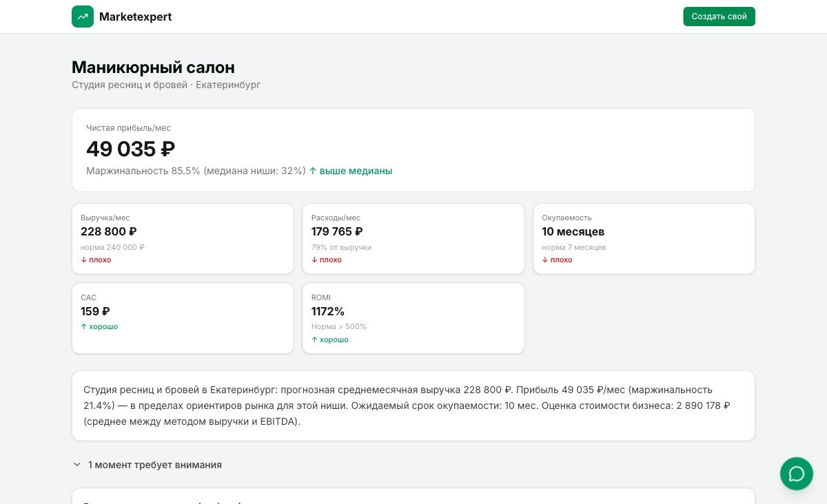Click the «Маникюрный салон» heading

pyautogui.click(x=153, y=67)
